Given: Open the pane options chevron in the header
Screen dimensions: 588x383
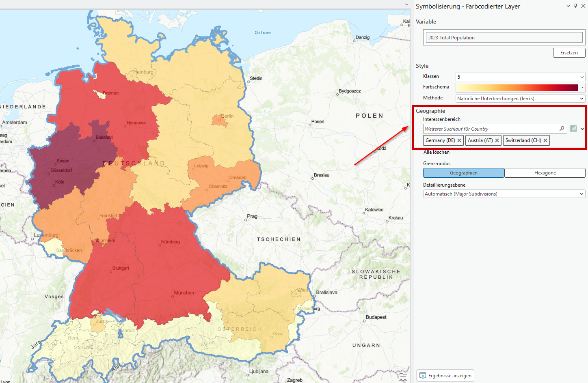Looking at the screenshot, I should point(568,6).
